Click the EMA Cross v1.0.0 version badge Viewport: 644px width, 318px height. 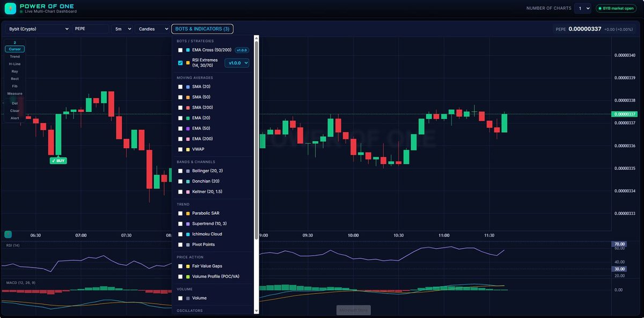tap(241, 50)
